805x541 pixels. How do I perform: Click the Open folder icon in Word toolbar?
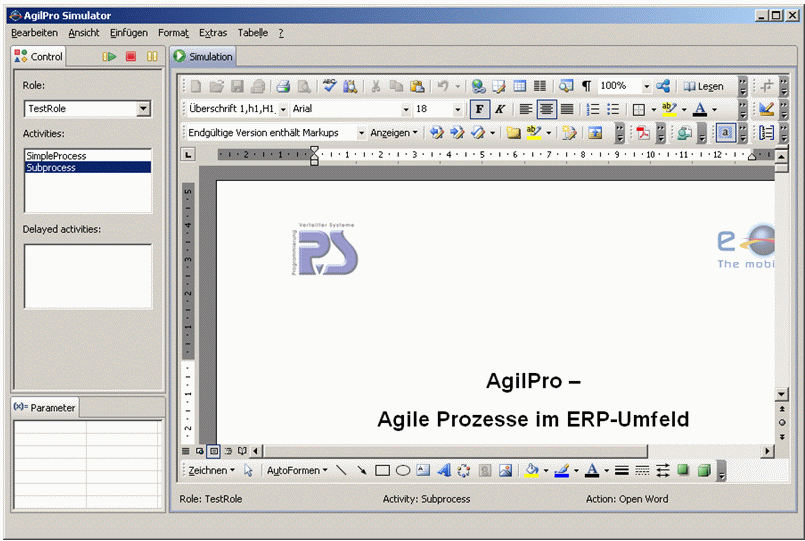(217, 86)
